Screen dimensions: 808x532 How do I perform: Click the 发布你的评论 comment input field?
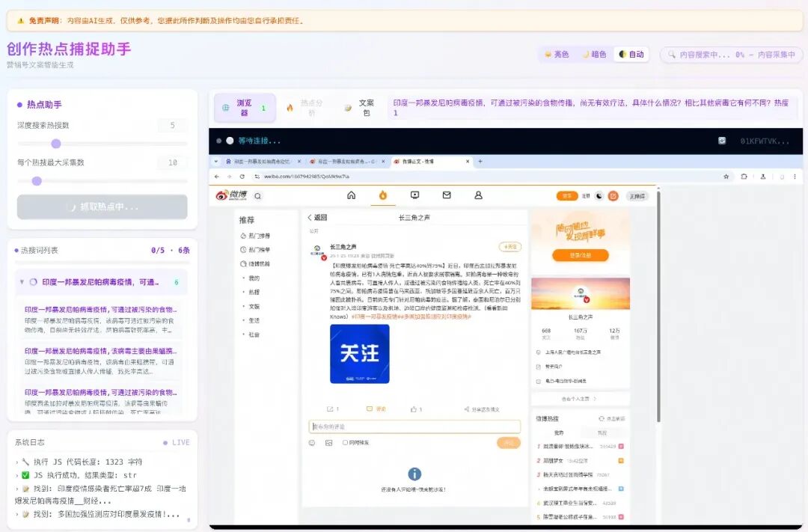click(415, 426)
